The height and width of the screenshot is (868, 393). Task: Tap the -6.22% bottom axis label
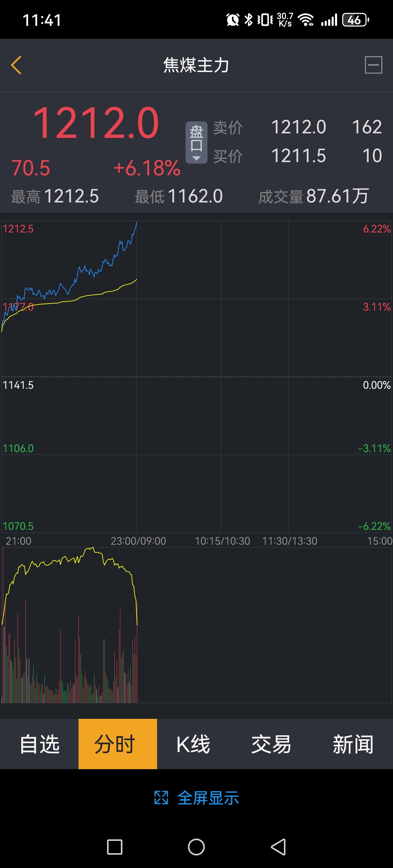374,526
